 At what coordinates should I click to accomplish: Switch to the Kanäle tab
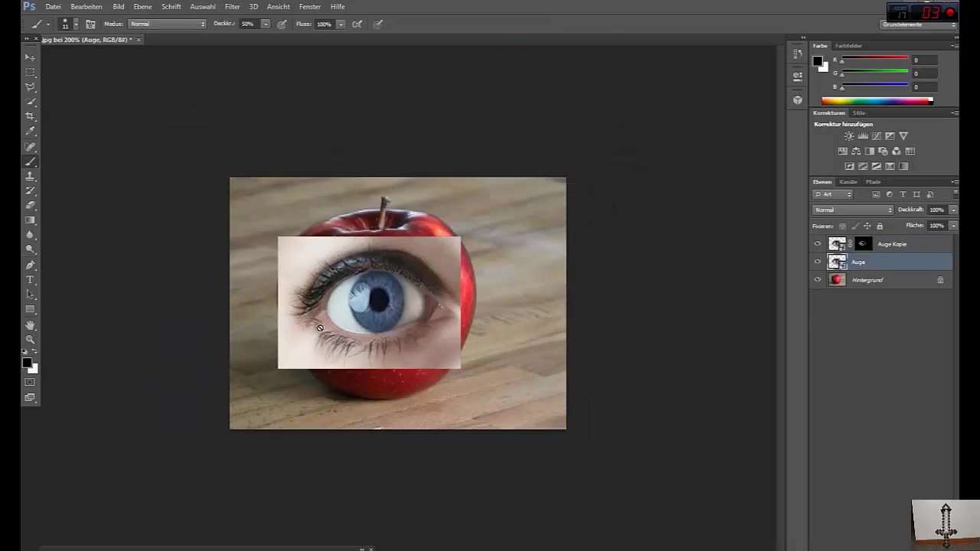point(848,182)
